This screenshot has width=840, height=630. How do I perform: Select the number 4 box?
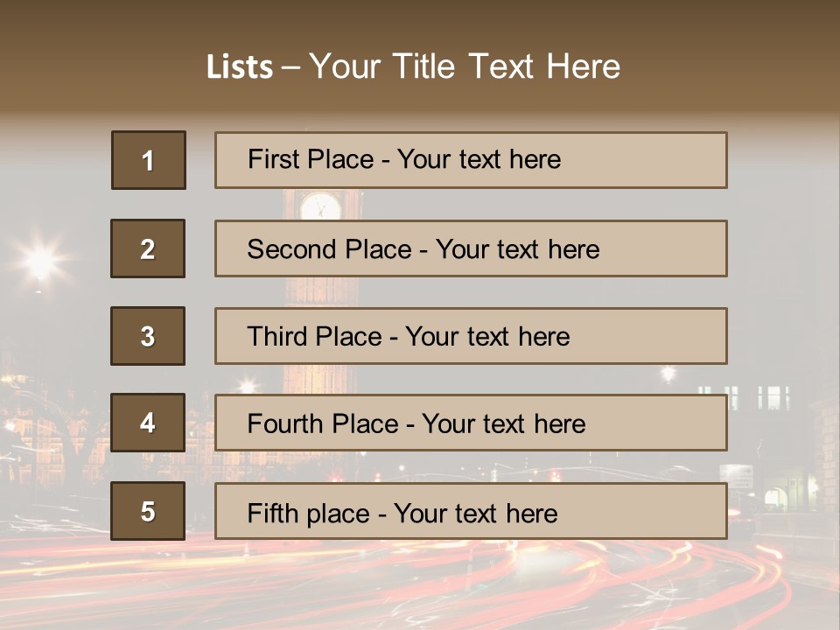click(148, 423)
